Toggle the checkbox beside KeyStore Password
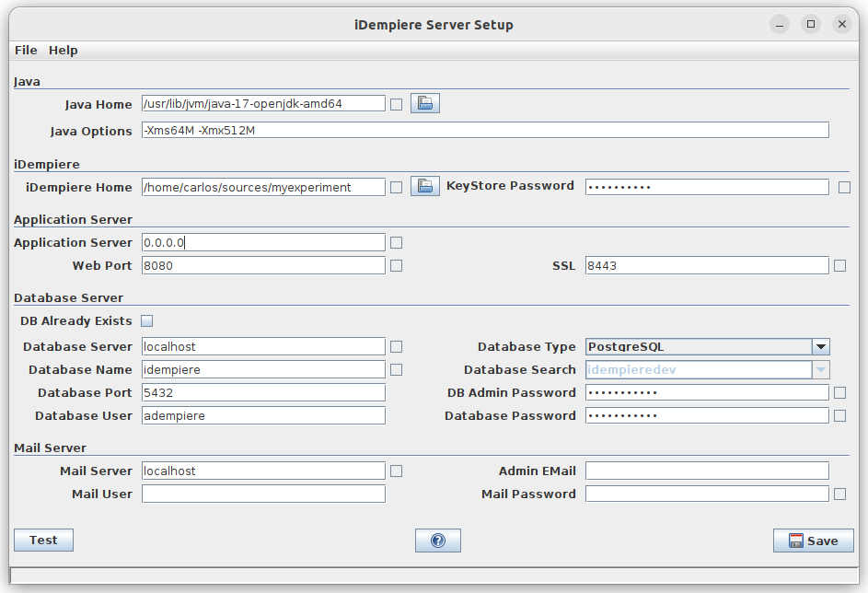The image size is (868, 593). 845,188
